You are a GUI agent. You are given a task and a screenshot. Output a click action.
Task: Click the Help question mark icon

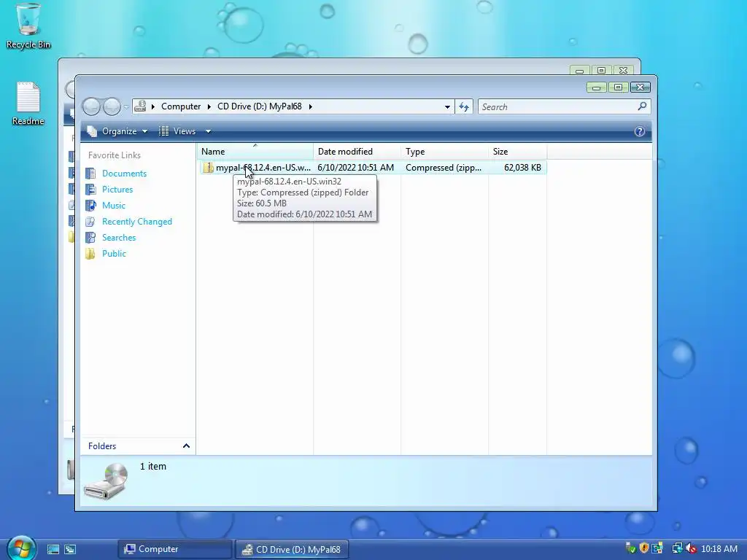639,131
